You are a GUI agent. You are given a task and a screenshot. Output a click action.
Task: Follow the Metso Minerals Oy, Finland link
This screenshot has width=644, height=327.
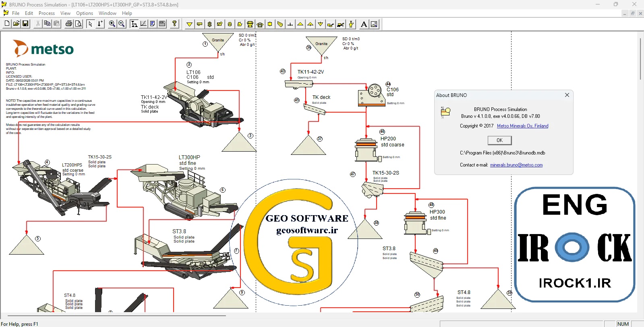click(x=523, y=126)
